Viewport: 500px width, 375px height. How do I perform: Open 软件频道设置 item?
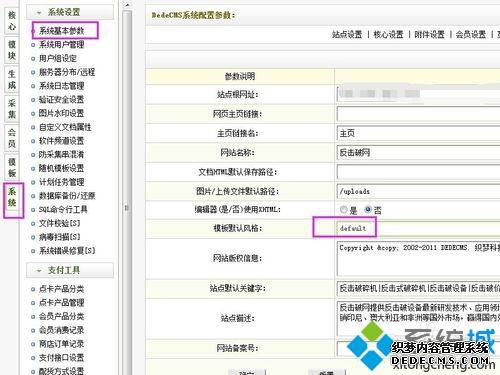(x=62, y=141)
